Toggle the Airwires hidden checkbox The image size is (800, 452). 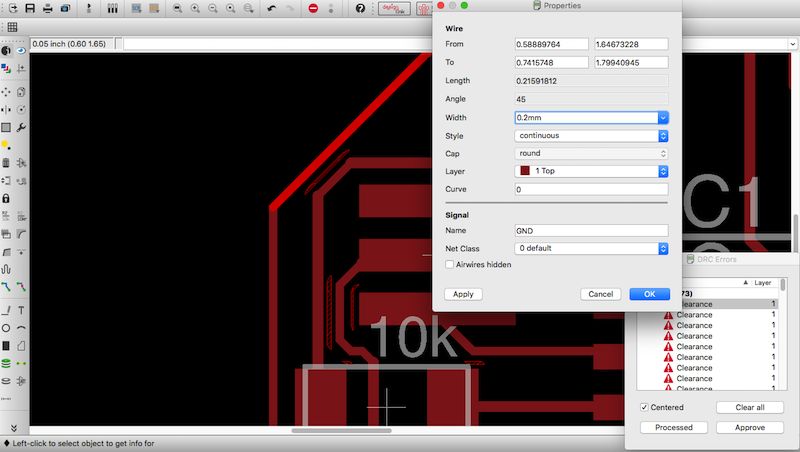coord(449,264)
